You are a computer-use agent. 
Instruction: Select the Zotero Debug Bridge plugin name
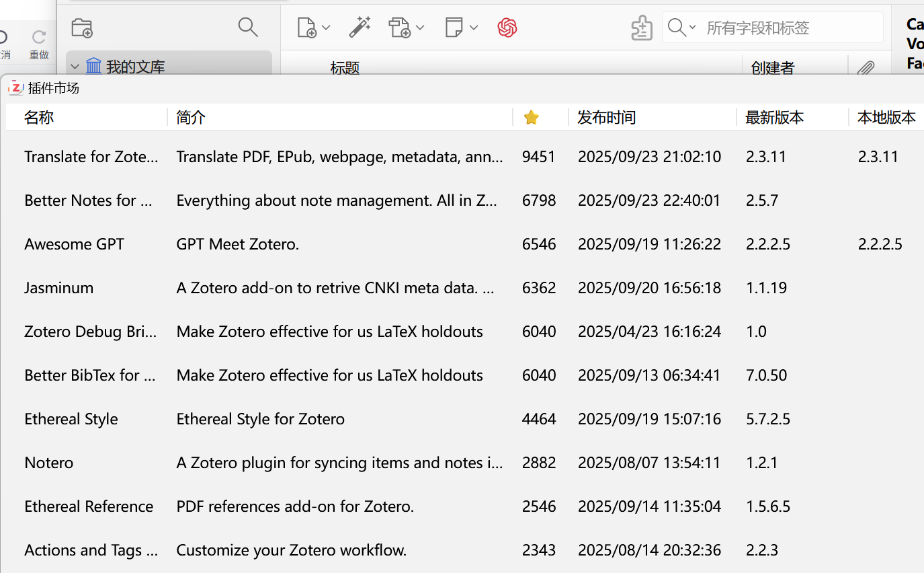[91, 331]
